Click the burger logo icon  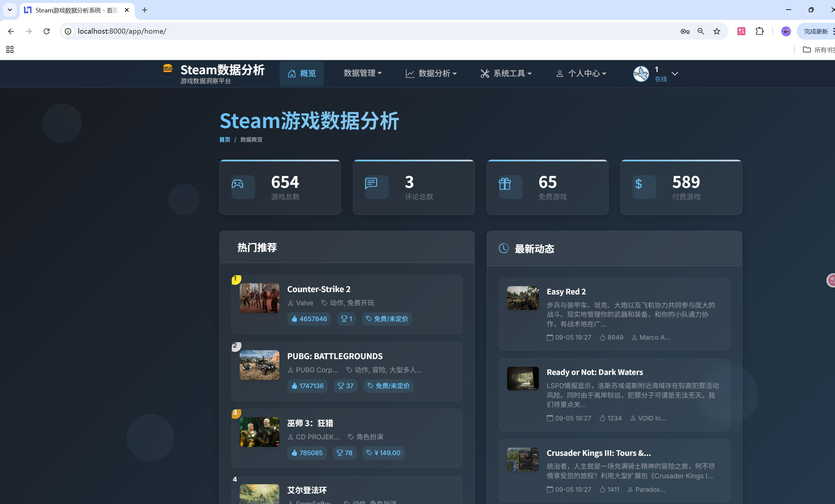[x=167, y=68]
